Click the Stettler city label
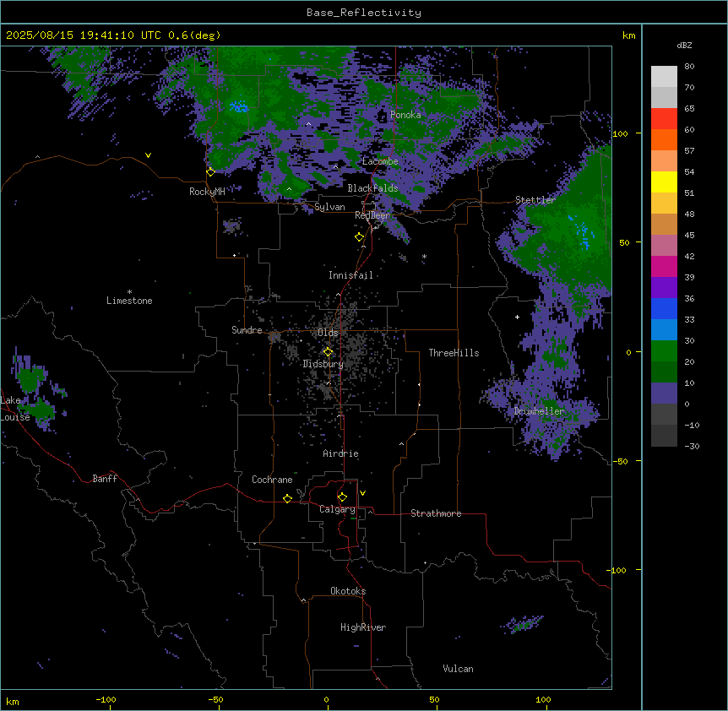Image resolution: width=728 pixels, height=711 pixels. coord(535,200)
